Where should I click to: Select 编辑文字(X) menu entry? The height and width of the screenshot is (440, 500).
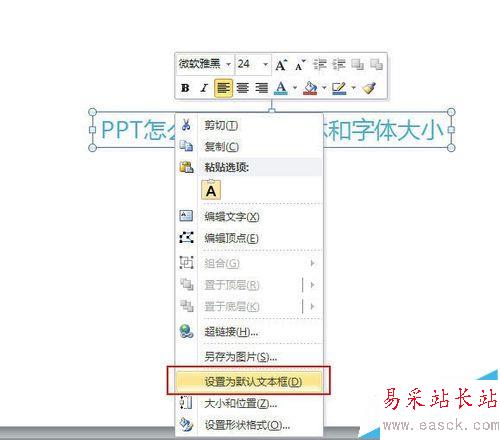click(x=249, y=217)
